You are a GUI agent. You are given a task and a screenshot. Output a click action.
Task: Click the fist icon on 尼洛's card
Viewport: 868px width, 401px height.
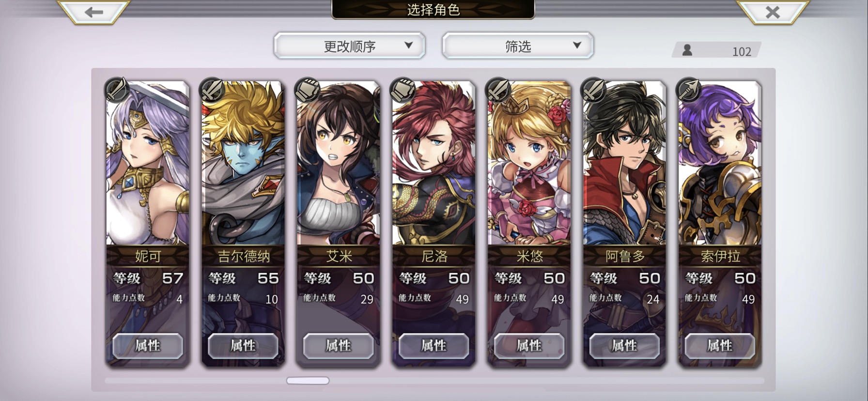coord(403,89)
